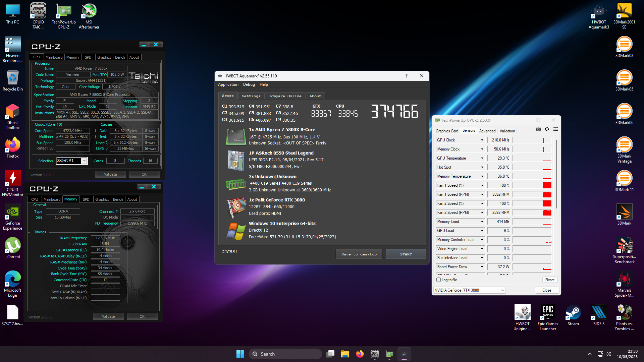The width and height of the screenshot is (644, 362).
Task: Show hidden tray icons chevron
Action: tap(589, 354)
